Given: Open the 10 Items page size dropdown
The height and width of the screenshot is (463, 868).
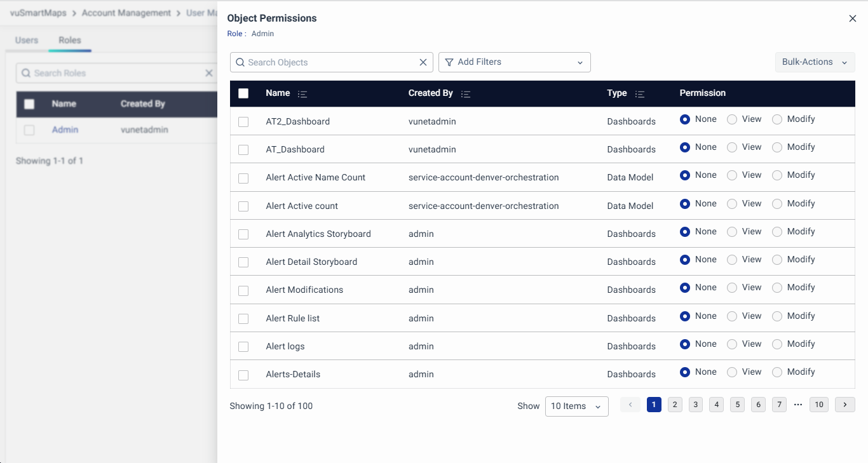Looking at the screenshot, I should 576,406.
